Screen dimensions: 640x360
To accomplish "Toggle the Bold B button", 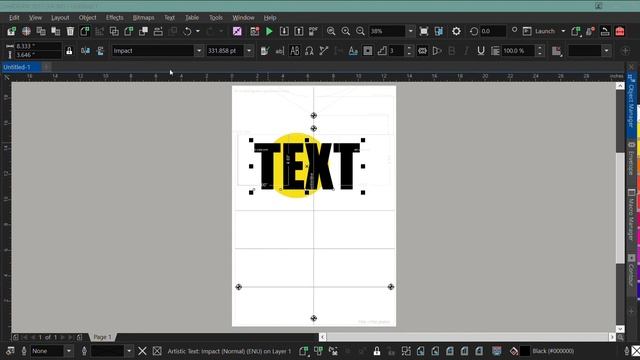I will coord(451,51).
